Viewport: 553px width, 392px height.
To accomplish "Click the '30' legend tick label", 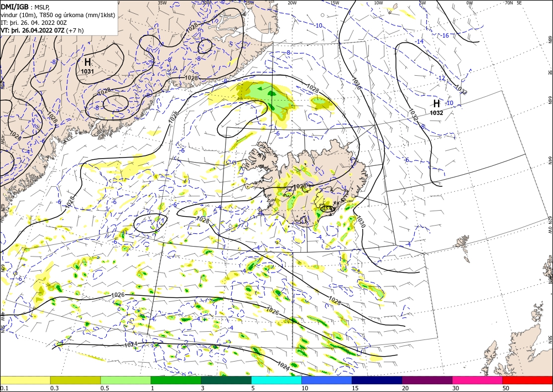I will tap(456, 388).
